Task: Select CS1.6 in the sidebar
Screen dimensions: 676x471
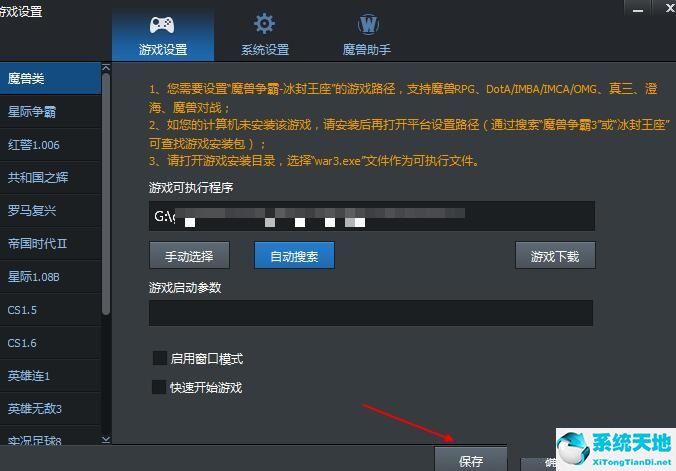Action: point(50,343)
